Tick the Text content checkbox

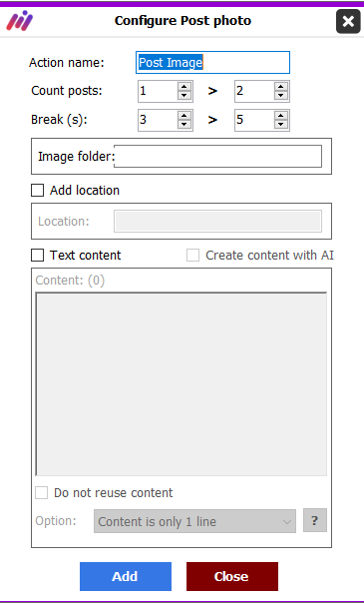(x=37, y=255)
